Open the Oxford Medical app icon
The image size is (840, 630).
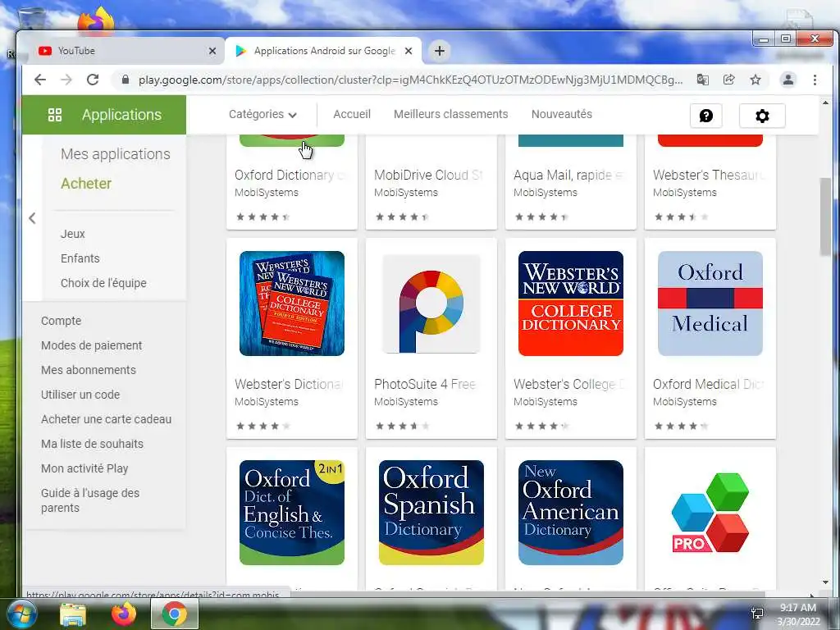pos(710,304)
